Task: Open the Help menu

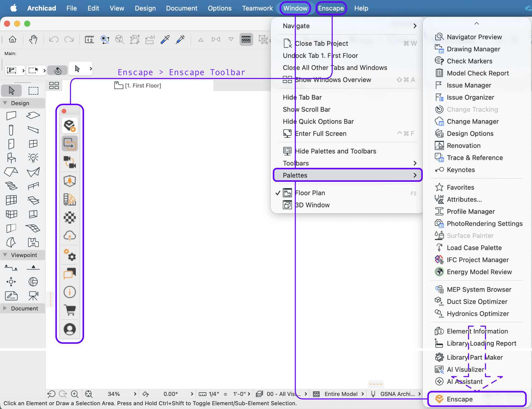Action: click(361, 8)
